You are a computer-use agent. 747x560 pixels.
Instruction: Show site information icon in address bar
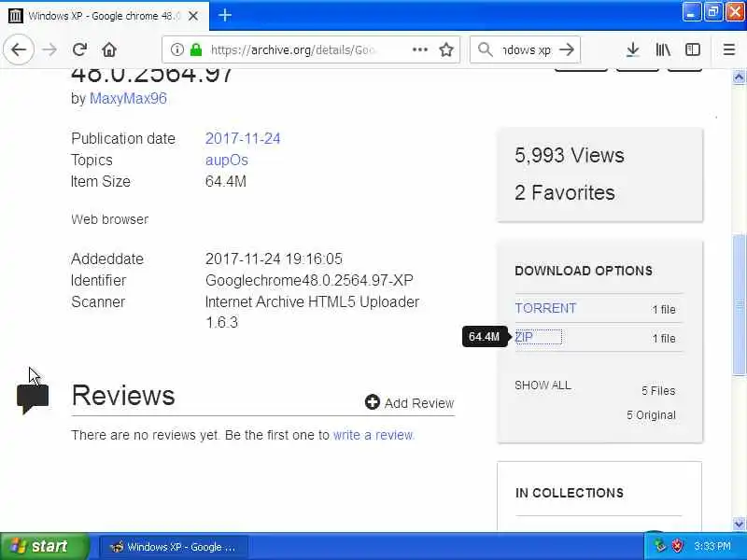pos(176,49)
